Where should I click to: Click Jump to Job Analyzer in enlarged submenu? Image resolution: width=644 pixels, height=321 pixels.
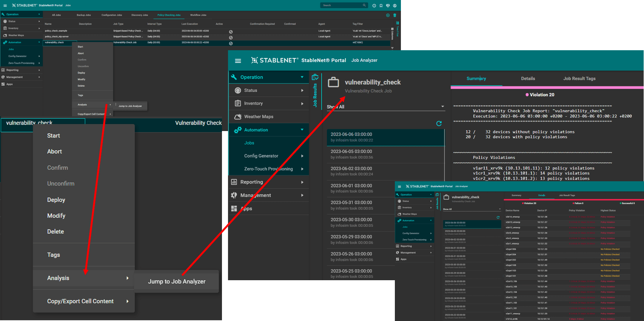click(x=177, y=282)
